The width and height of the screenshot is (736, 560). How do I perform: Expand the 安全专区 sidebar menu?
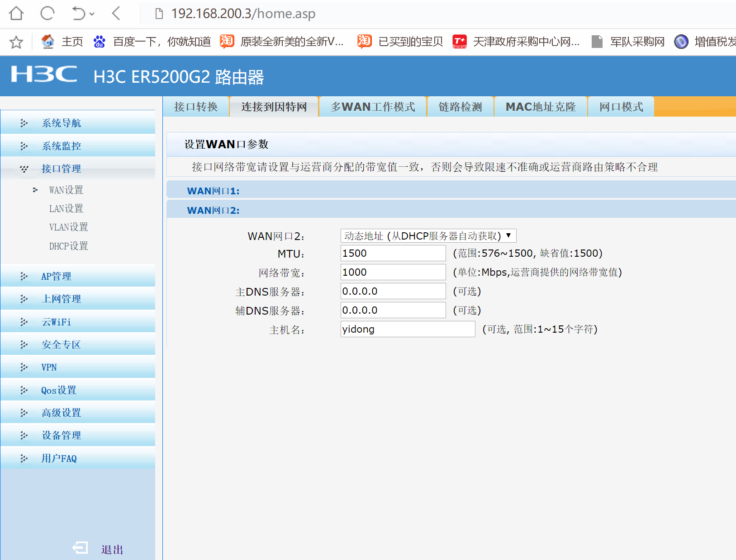78,344
